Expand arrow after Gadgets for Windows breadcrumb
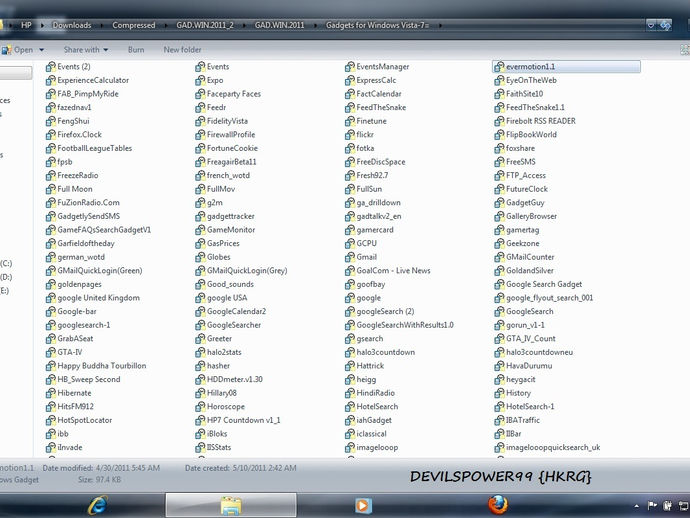The height and width of the screenshot is (518, 690). click(x=440, y=25)
